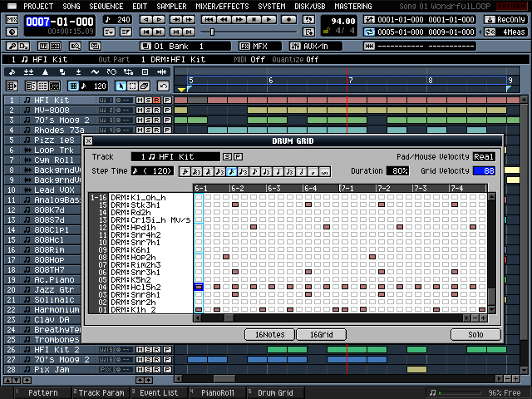Open the Step Time value field

(152, 171)
